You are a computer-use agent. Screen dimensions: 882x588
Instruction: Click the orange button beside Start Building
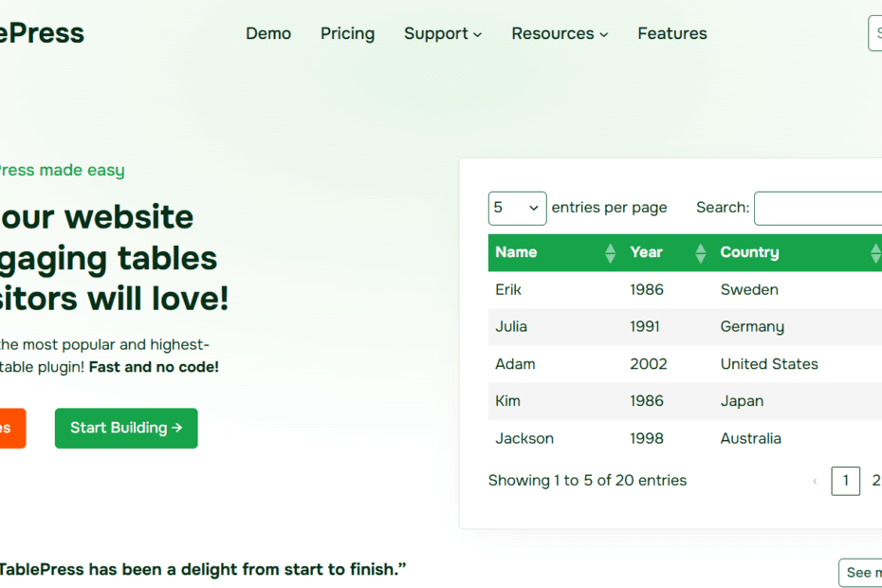click(9, 428)
